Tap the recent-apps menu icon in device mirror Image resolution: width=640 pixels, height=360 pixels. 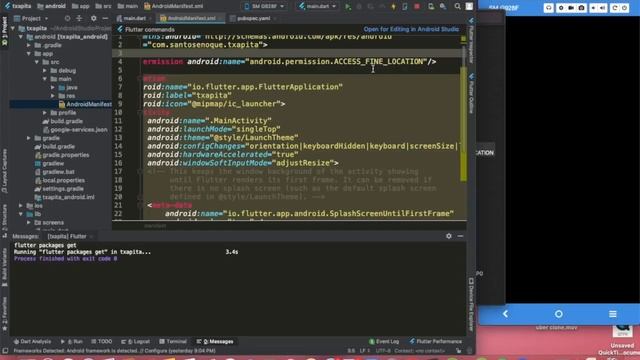(x=613, y=314)
